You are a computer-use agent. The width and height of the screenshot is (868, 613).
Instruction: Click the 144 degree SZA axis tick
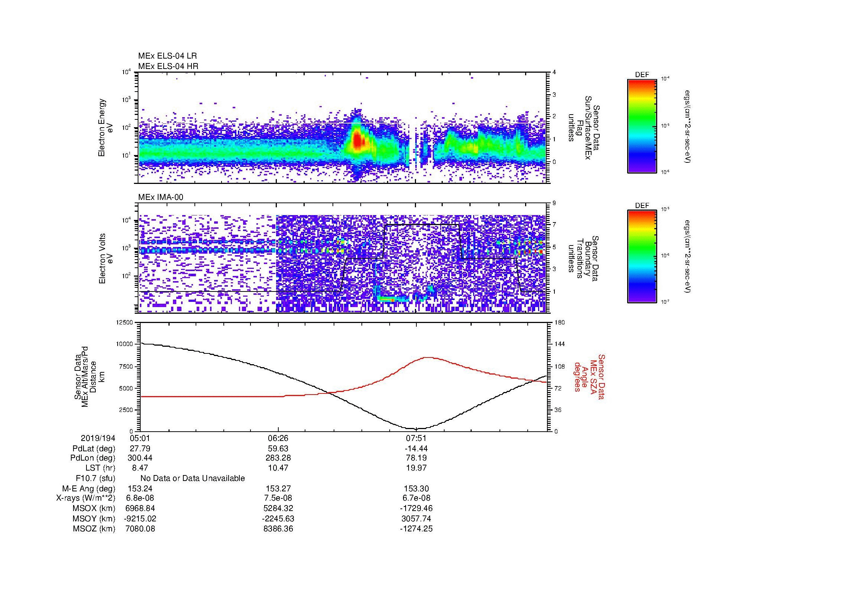(560, 344)
